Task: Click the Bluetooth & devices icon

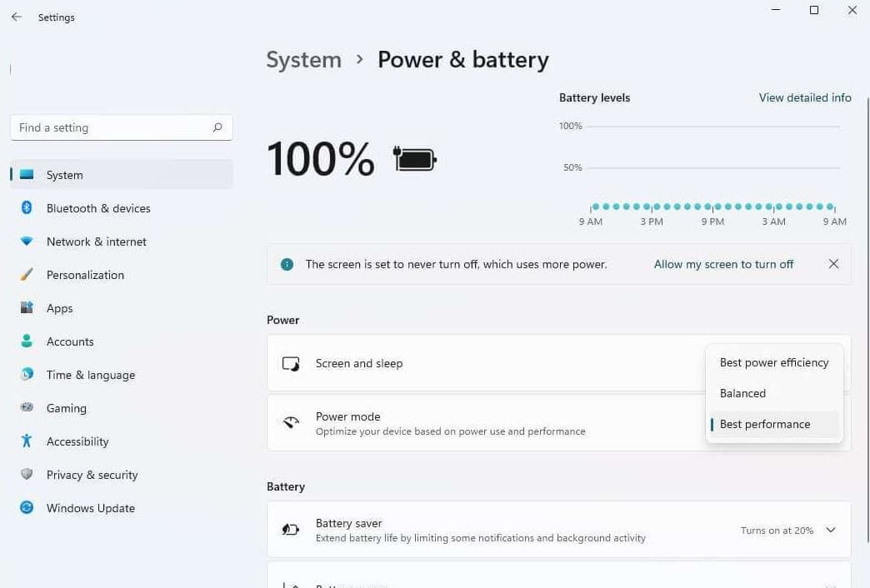Action: coord(27,208)
